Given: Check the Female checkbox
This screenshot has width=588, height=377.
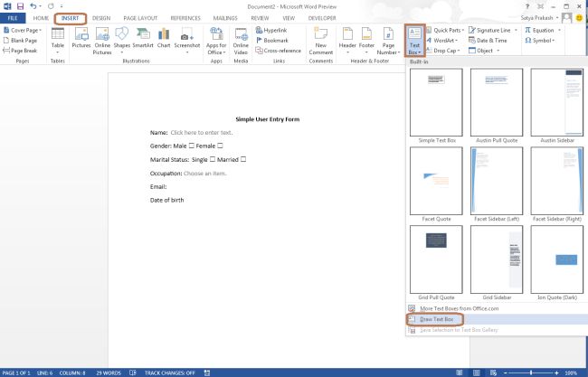Looking at the screenshot, I should 220,146.
